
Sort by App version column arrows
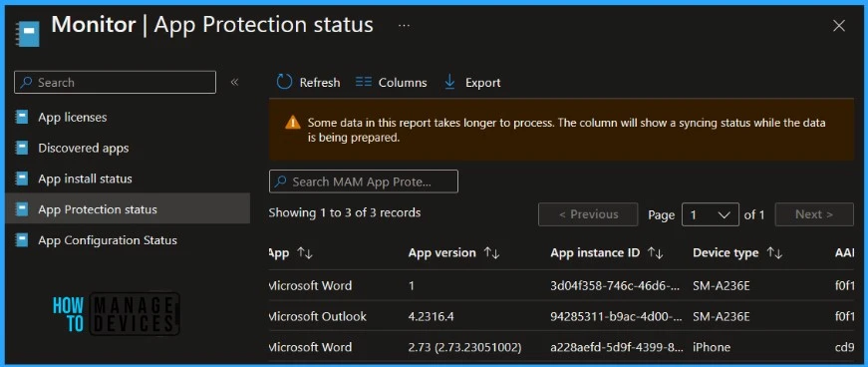click(491, 252)
